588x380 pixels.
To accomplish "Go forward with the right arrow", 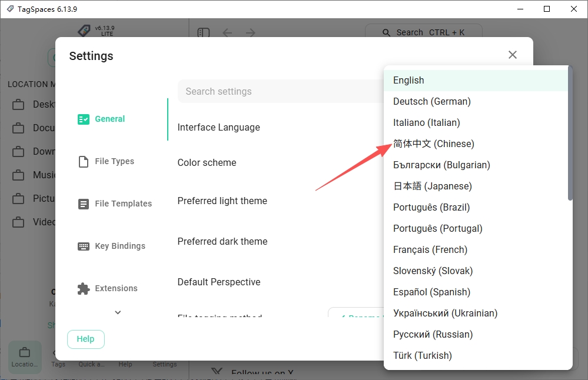I will (251, 32).
